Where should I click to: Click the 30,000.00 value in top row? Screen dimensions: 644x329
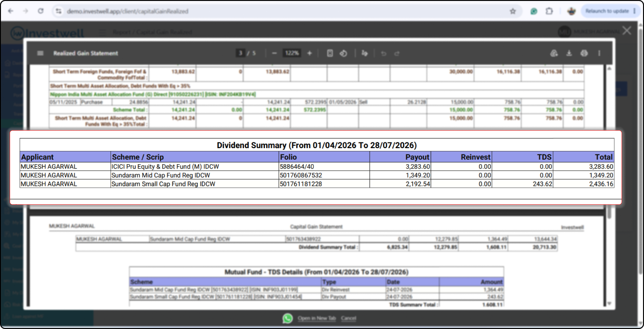click(x=461, y=72)
